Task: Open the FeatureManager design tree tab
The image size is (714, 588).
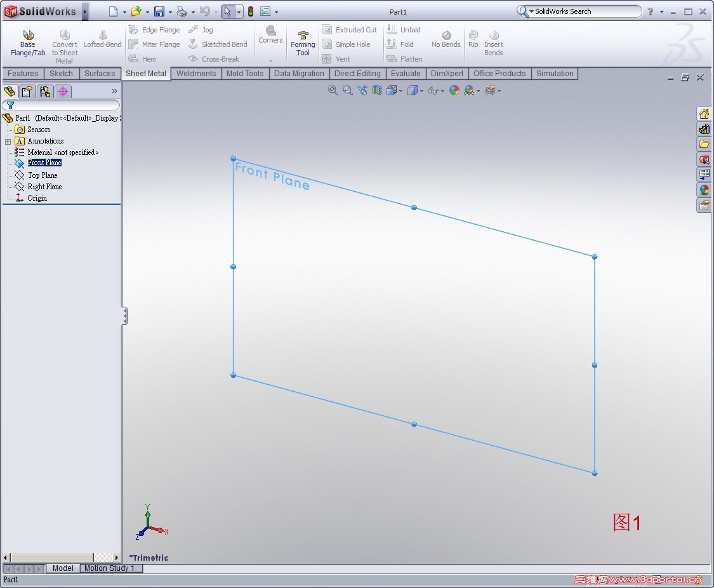Action: (x=10, y=91)
